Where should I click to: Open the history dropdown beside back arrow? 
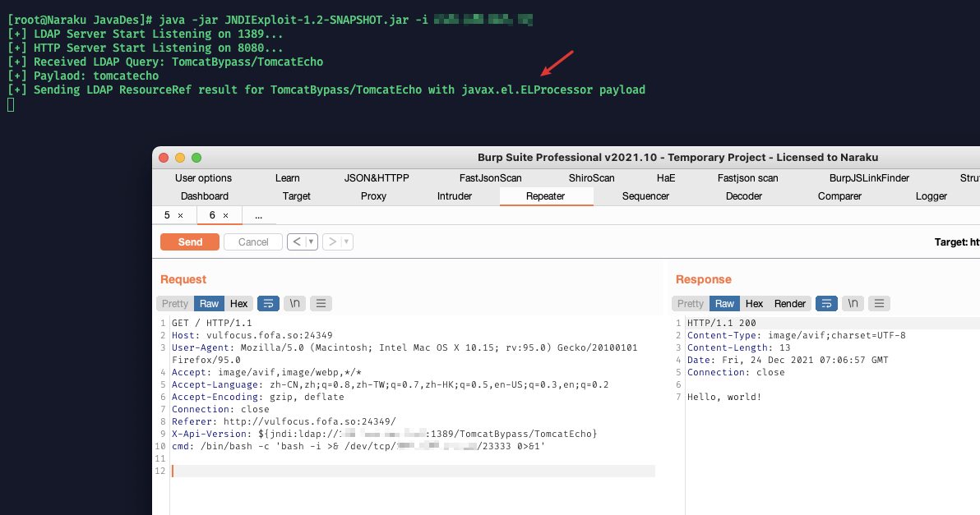[x=312, y=241]
